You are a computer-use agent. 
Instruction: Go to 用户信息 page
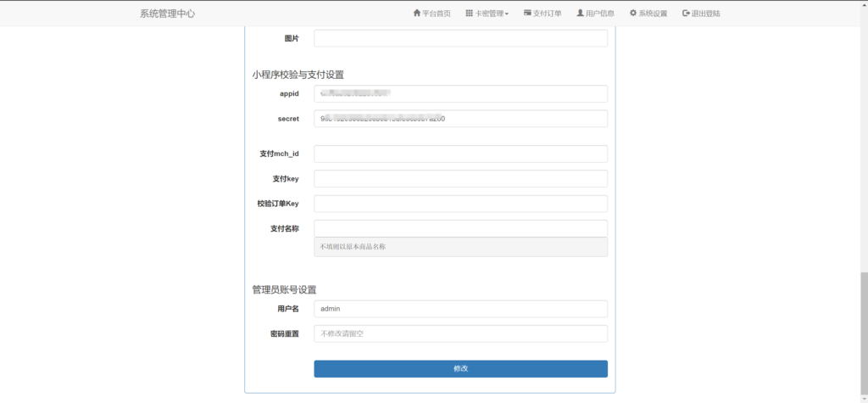pos(599,14)
